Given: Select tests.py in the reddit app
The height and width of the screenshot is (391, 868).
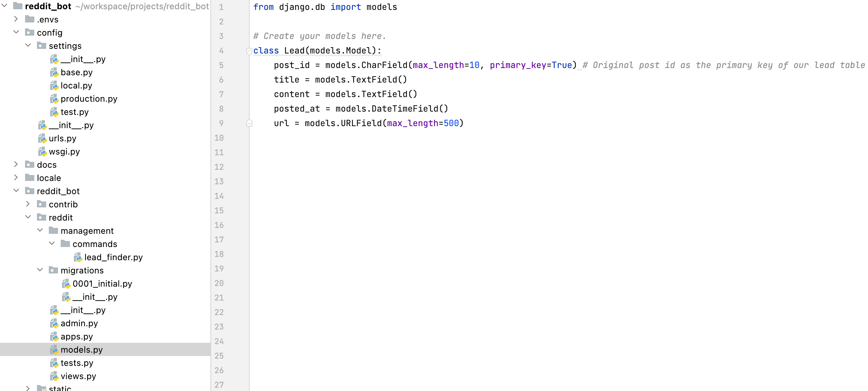Looking at the screenshot, I should coord(77,363).
